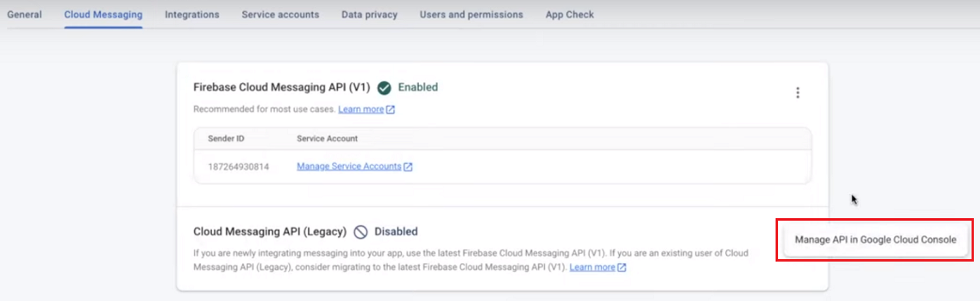Click Learn more under FCM API V1

(x=361, y=109)
